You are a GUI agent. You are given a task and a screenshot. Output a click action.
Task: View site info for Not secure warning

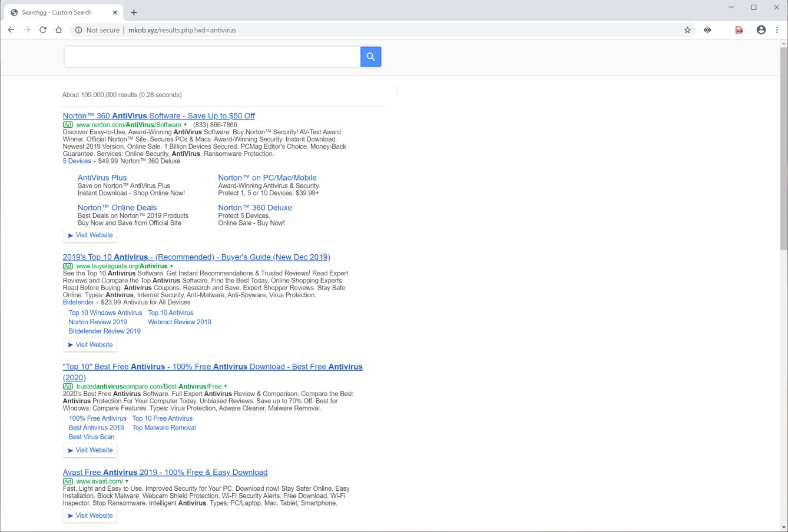click(97, 30)
